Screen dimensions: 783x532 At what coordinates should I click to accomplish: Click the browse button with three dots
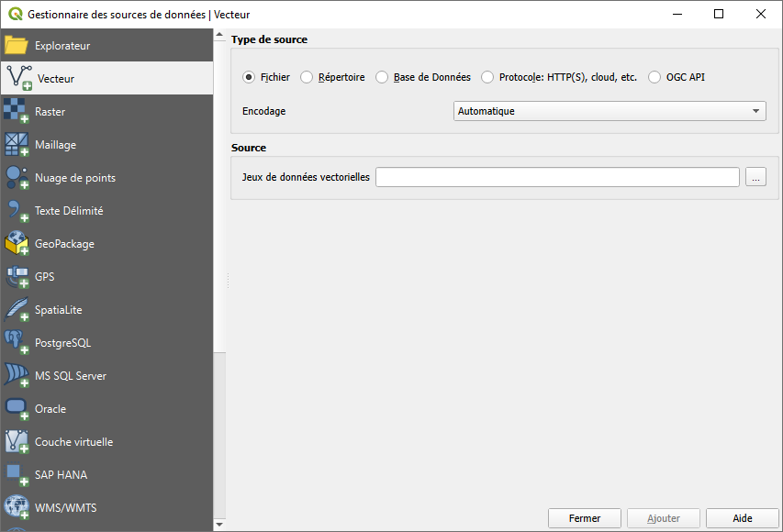(x=755, y=177)
